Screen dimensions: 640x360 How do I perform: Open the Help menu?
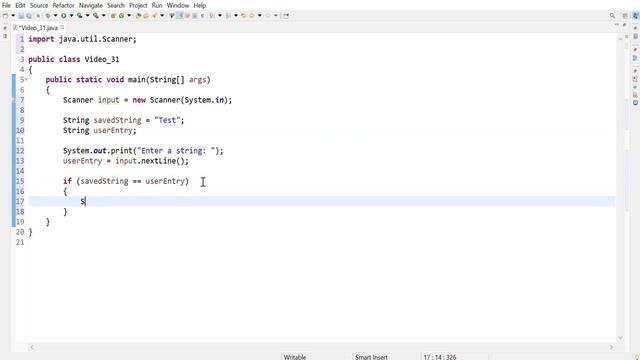pos(200,5)
